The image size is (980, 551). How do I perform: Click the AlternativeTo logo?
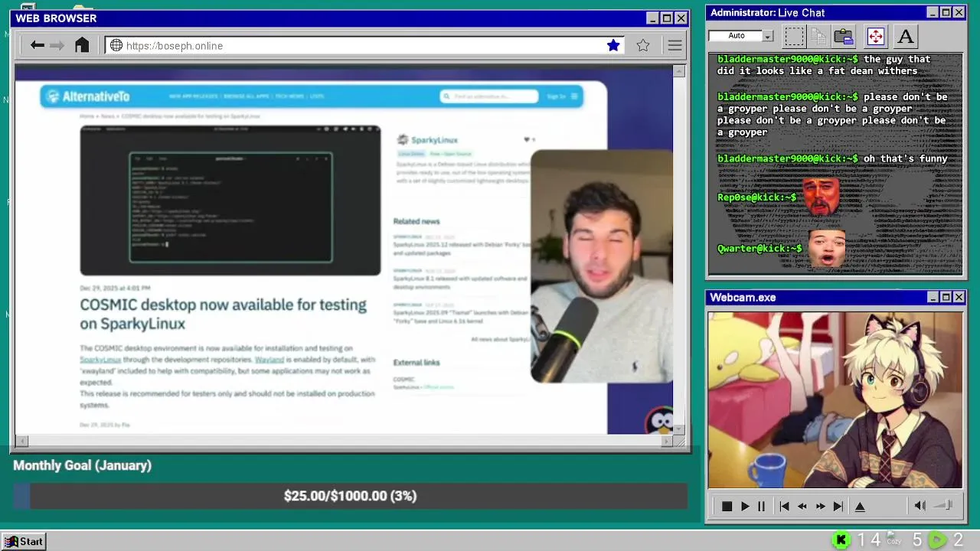(87, 96)
